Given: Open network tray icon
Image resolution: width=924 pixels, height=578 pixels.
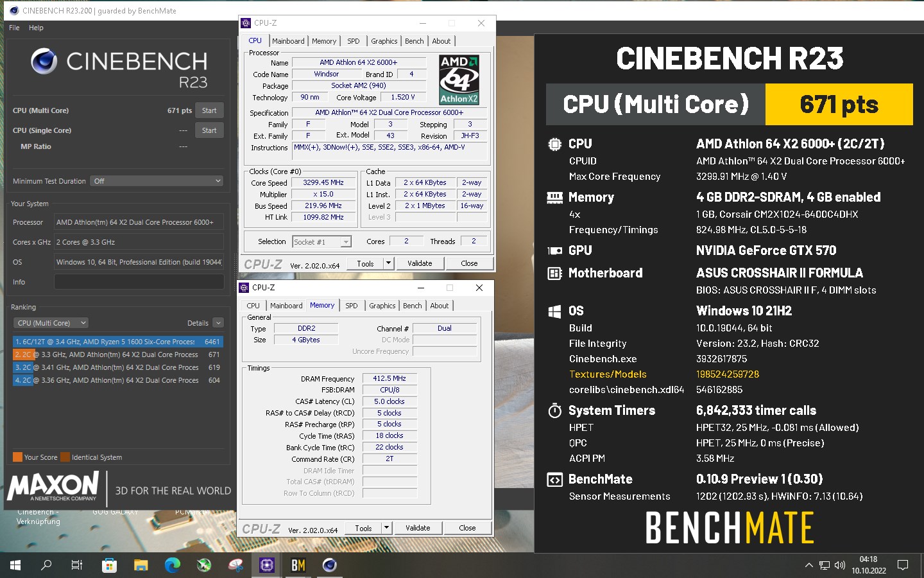Looking at the screenshot, I should point(825,565).
